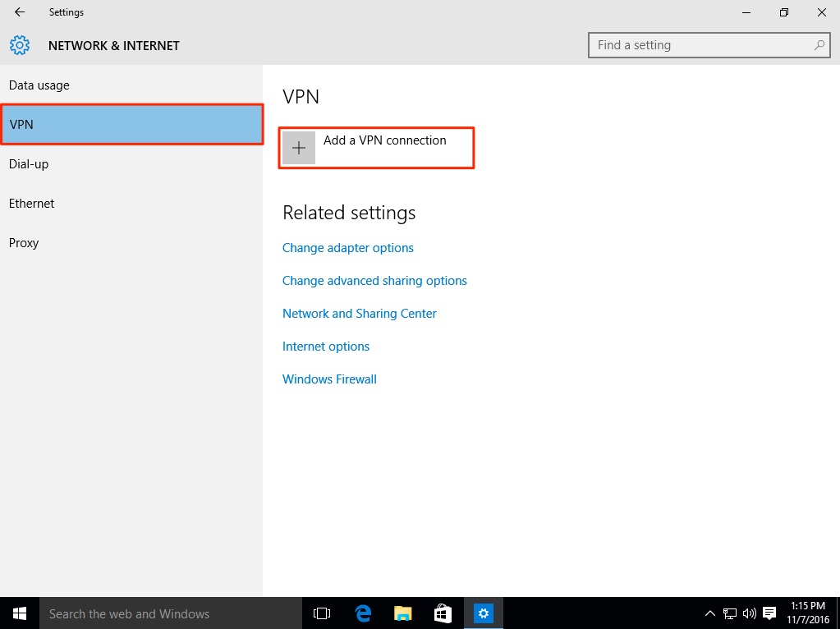Go to the Proxy settings section
840x629 pixels.
click(24, 243)
